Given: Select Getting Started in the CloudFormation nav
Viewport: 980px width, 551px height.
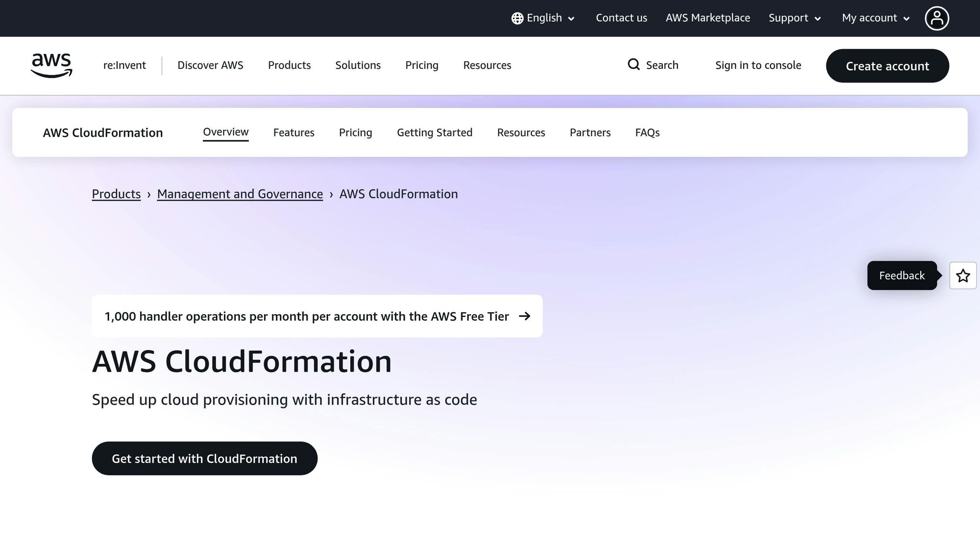Looking at the screenshot, I should click(x=434, y=132).
